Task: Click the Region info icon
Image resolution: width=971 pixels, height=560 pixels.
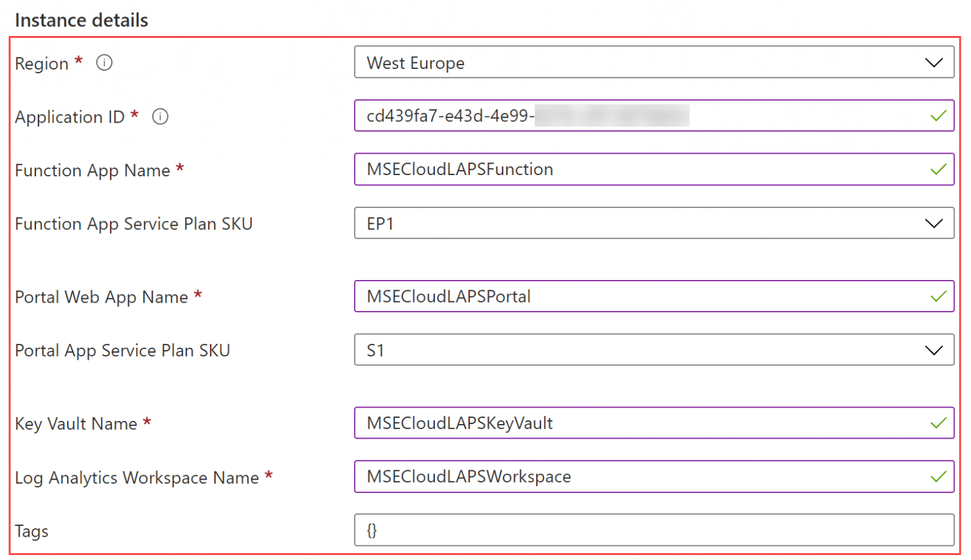Action: (104, 63)
